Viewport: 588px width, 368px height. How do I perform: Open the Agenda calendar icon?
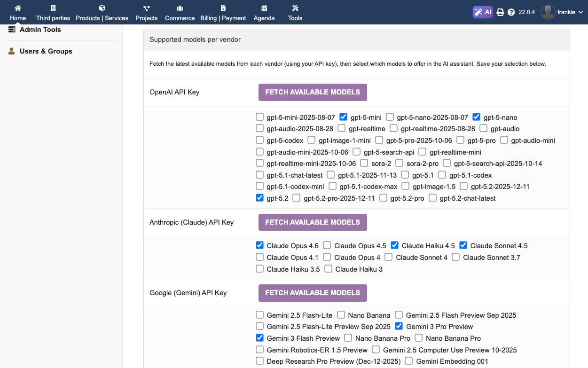264,8
